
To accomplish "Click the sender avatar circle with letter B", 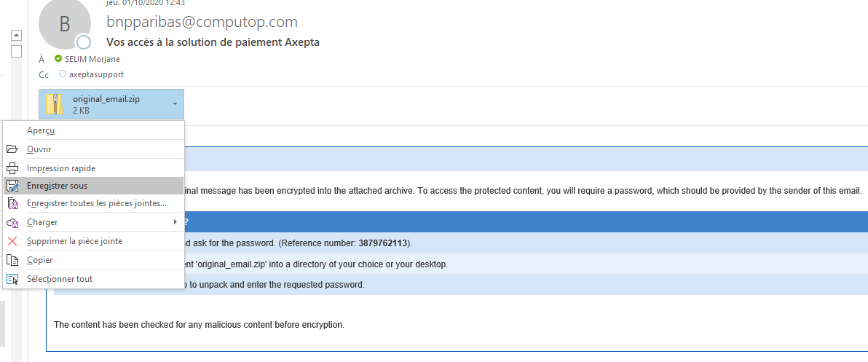I will 64,24.
